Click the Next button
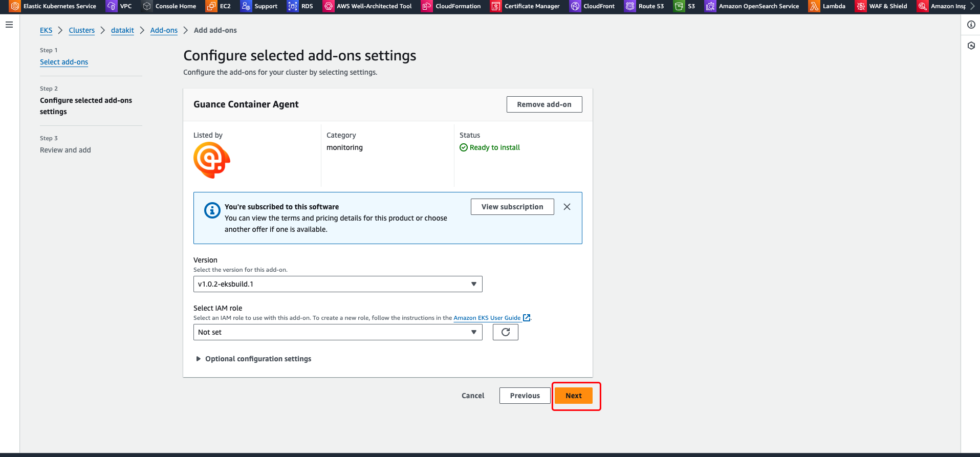The height and width of the screenshot is (457, 980). (x=573, y=396)
